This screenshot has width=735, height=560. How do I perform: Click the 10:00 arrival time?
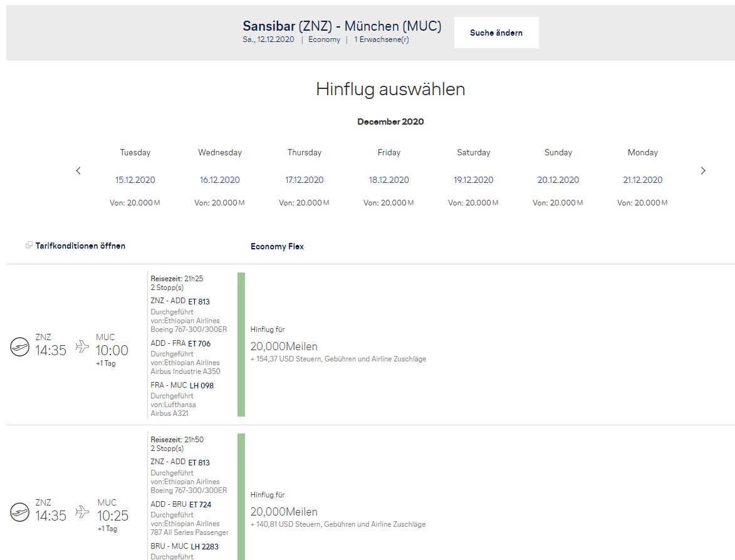[x=112, y=350]
